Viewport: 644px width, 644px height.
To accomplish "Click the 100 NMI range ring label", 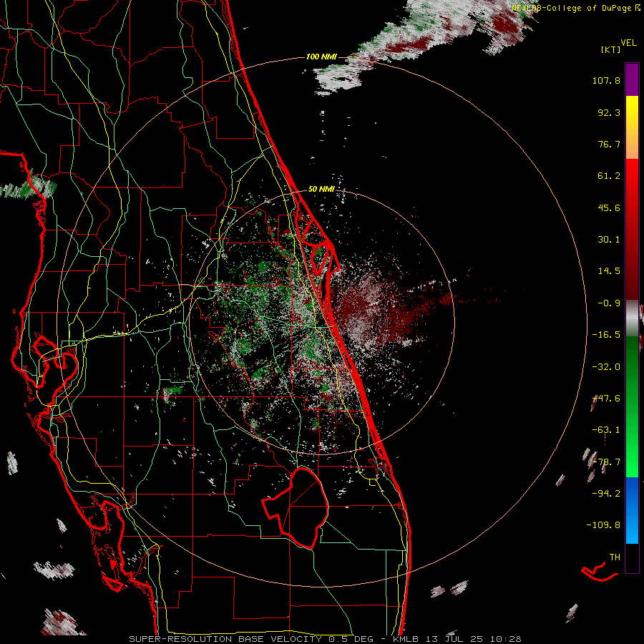I will click(x=321, y=57).
